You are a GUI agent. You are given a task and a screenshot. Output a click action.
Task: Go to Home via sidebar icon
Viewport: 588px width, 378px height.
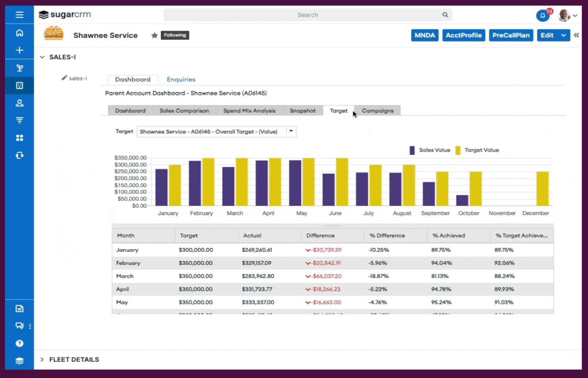tap(19, 33)
